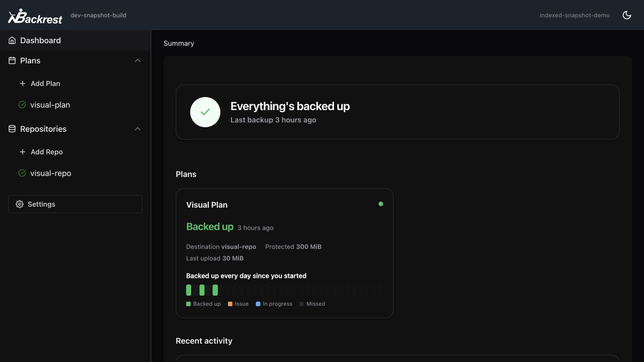The image size is (644, 362).
Task: Toggle dark mode with the moon icon
Action: coord(627,15)
